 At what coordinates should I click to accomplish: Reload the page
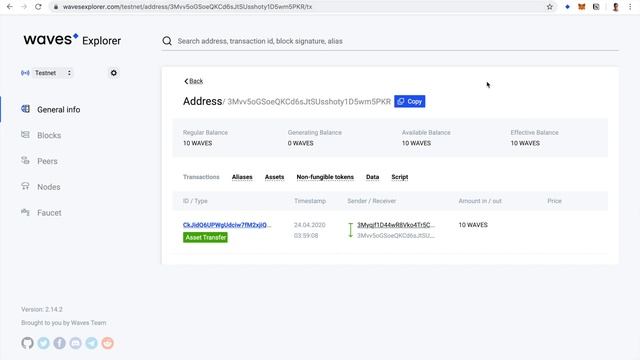click(x=38, y=7)
